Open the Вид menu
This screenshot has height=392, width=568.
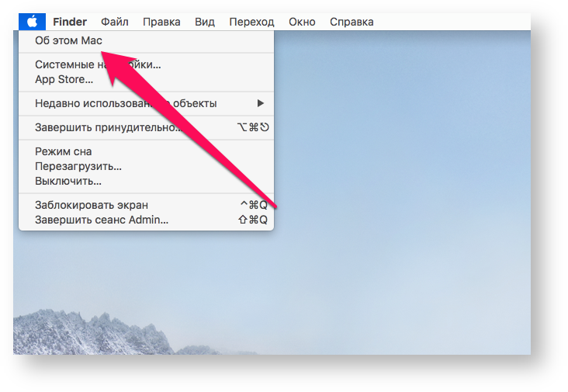click(205, 22)
